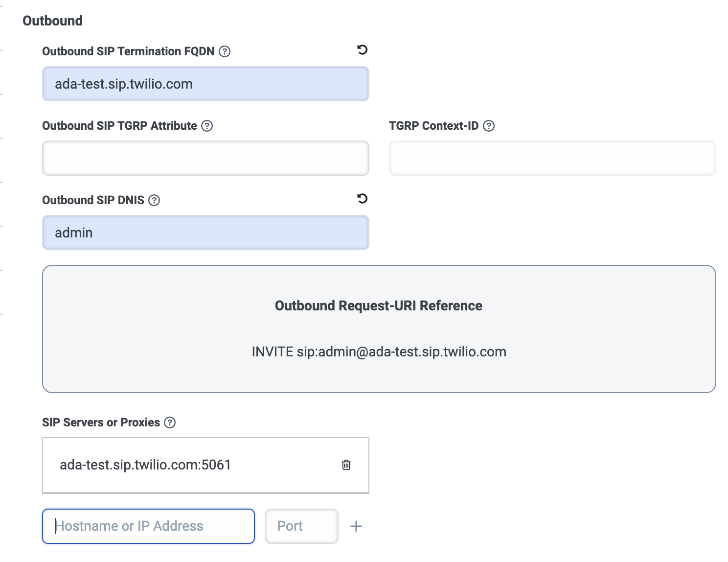Click the SIP Servers or Proxies label
This screenshot has height=562, width=728.
click(x=101, y=422)
